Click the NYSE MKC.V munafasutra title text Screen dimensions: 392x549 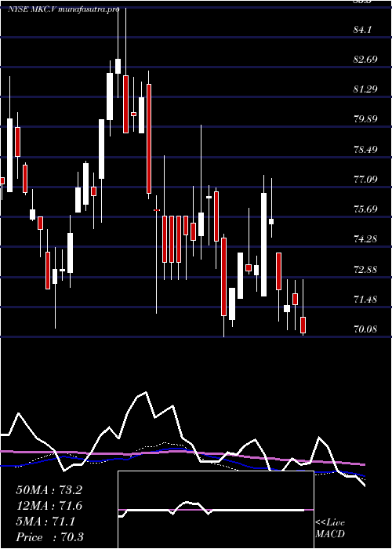coord(64,9)
